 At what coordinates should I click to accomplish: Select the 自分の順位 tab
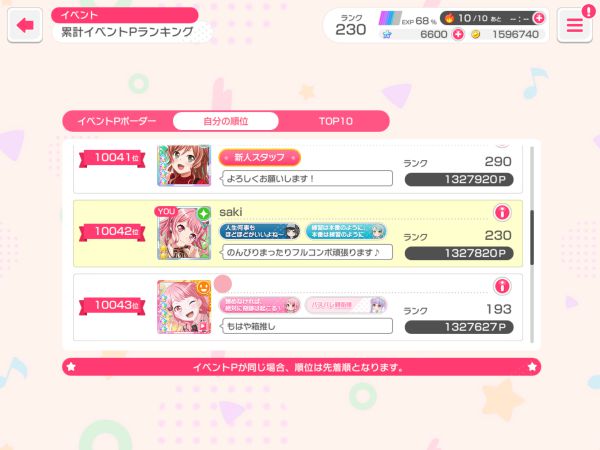click(x=225, y=121)
